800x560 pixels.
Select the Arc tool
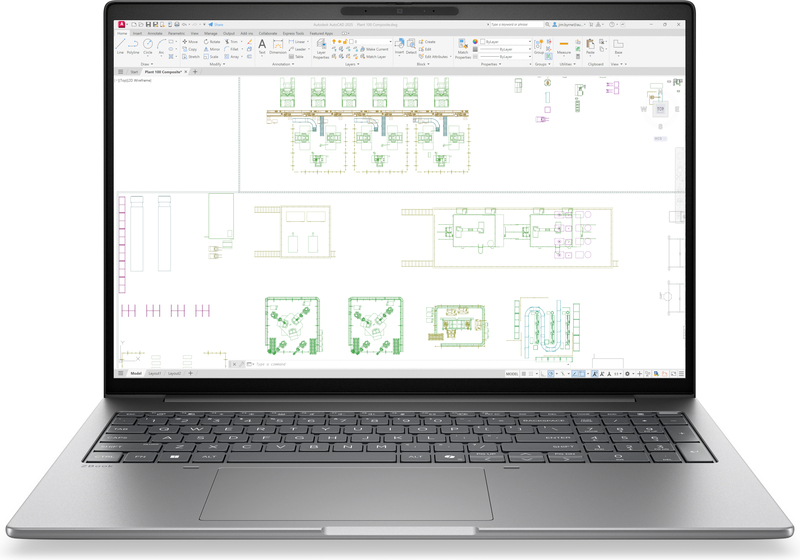tap(161, 46)
